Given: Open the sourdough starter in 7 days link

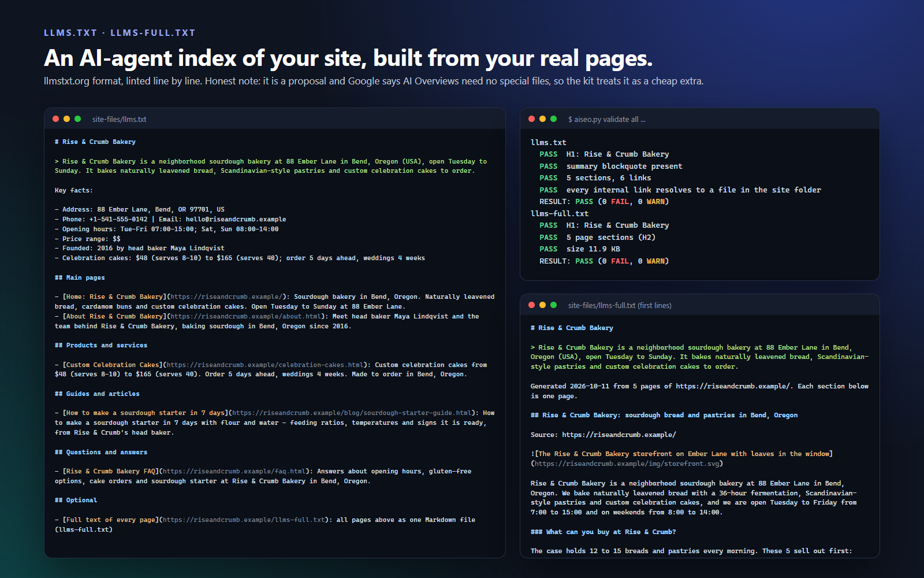Looking at the screenshot, I should [269, 413].
